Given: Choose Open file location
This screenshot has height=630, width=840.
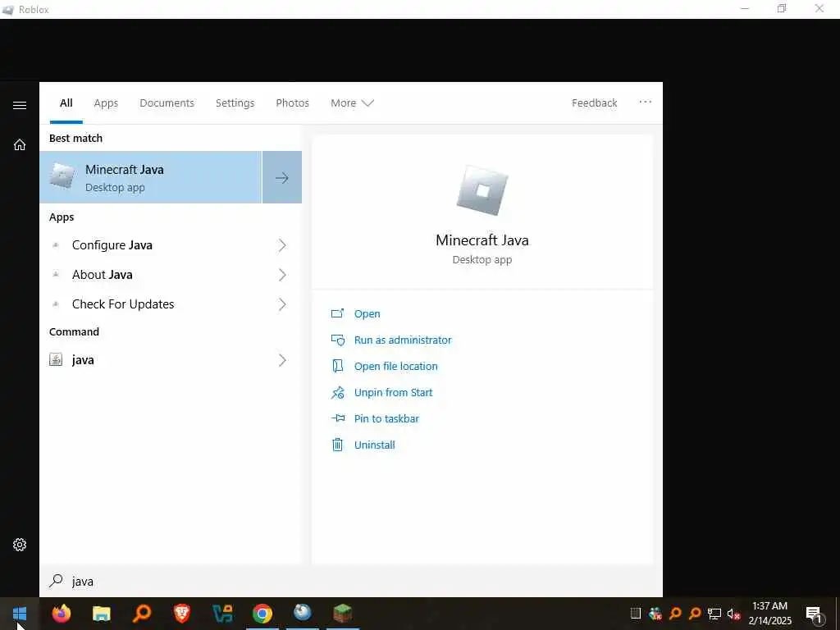Looking at the screenshot, I should 396,367.
